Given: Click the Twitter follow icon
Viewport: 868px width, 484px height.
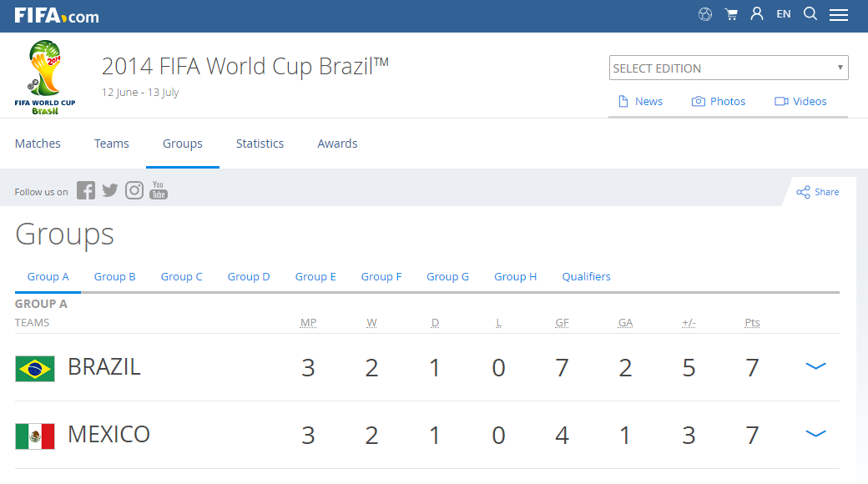Looking at the screenshot, I should click(x=110, y=191).
